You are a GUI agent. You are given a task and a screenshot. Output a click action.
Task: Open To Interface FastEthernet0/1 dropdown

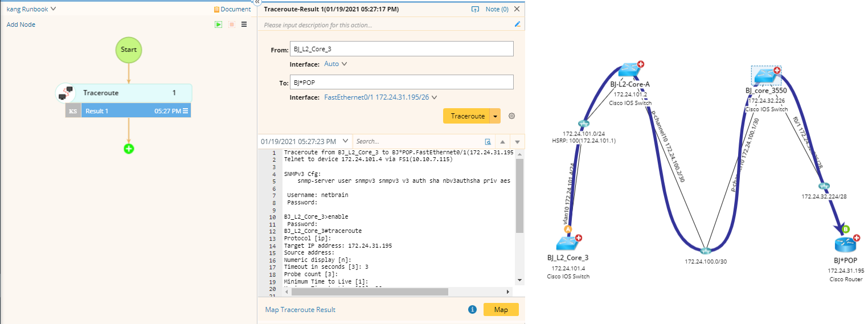click(380, 97)
